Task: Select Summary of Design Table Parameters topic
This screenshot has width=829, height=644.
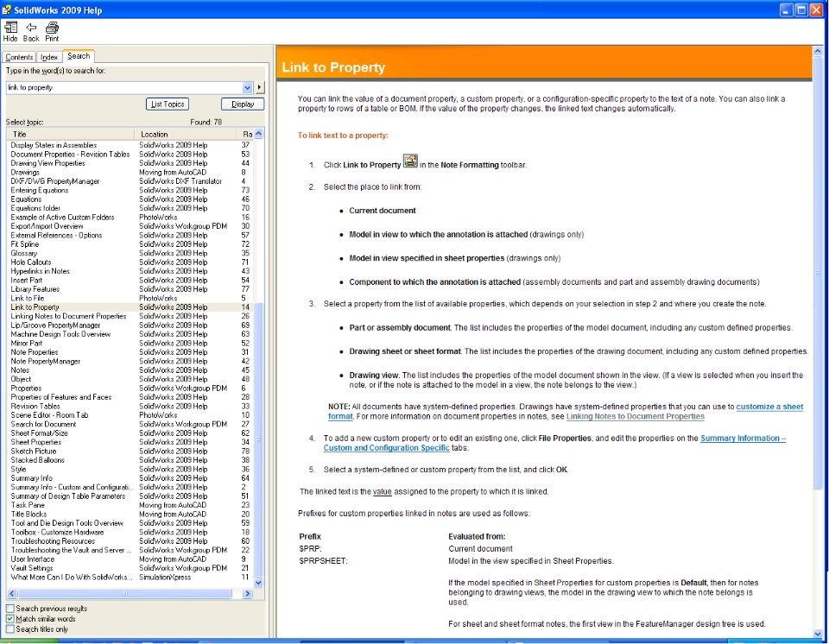Action: [x=68, y=496]
